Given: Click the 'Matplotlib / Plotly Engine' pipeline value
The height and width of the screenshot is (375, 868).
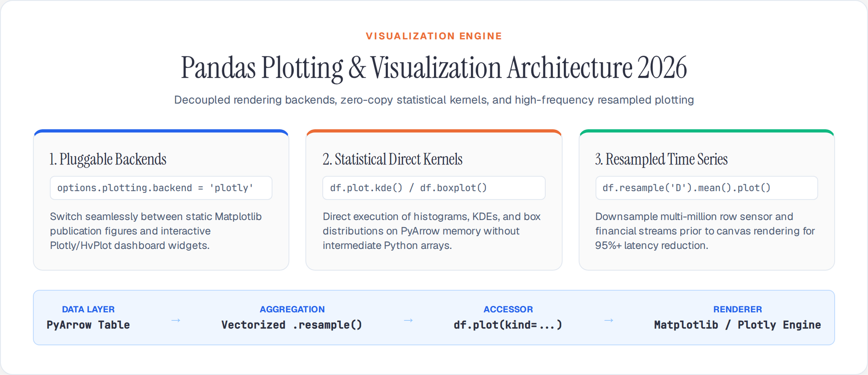Looking at the screenshot, I should coord(737,325).
